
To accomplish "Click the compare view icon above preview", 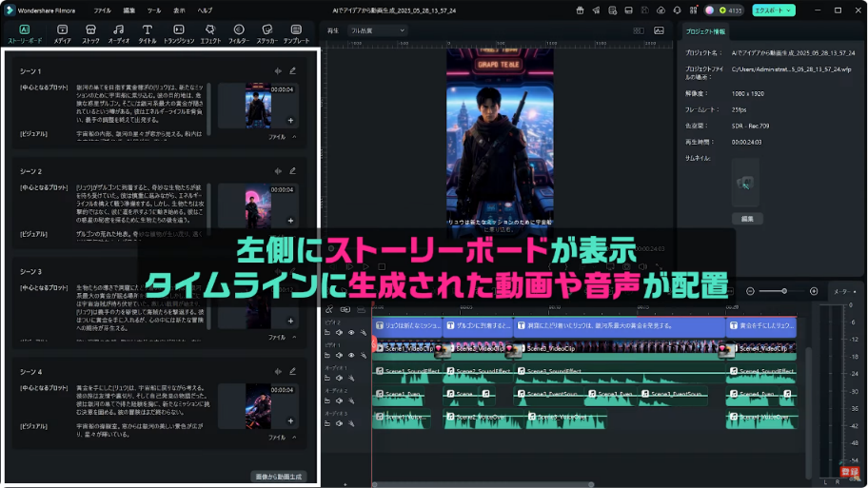I will 639,31.
